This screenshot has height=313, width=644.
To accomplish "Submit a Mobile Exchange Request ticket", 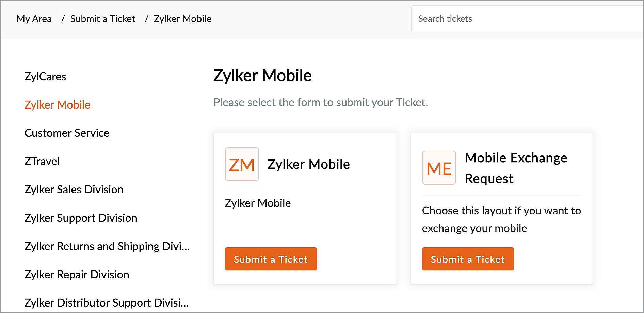I will [x=468, y=259].
